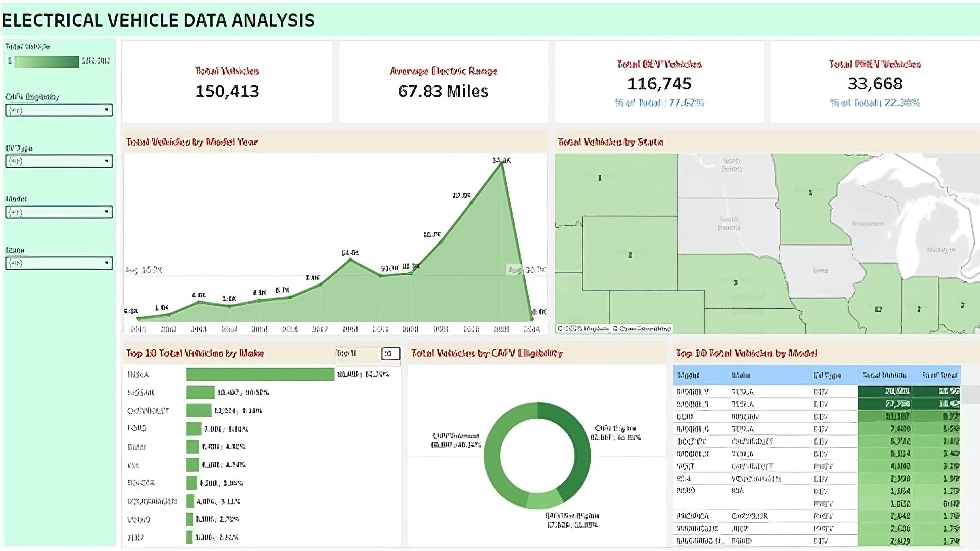Click the Model column header in the table
The width and height of the screenshot is (980, 551).
coord(688,376)
